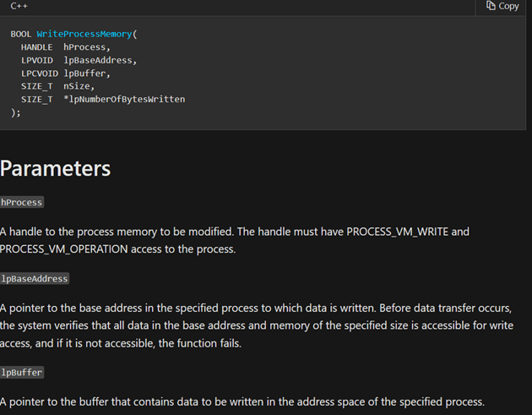Image resolution: width=532 pixels, height=415 pixels.
Task: Click the copy icon on the code block
Action: coord(491,5)
